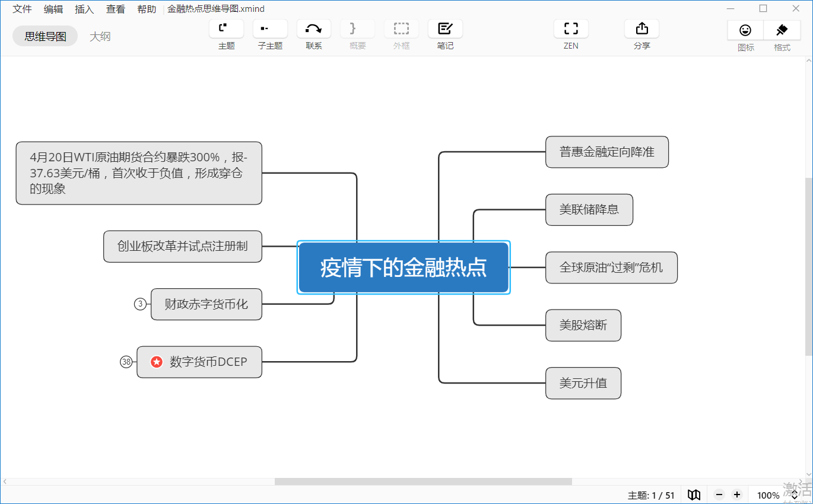Toggle the mini map overview icon
The height and width of the screenshot is (504, 813).
694,495
